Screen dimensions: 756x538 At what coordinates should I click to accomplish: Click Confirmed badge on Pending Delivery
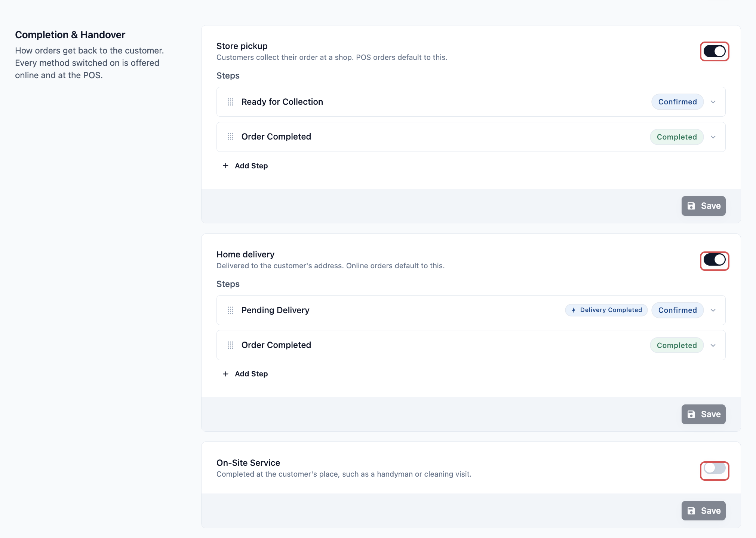click(x=677, y=310)
